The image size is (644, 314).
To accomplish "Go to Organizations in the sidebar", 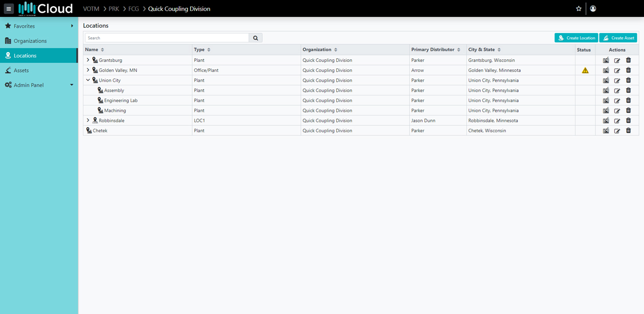I will click(x=30, y=41).
